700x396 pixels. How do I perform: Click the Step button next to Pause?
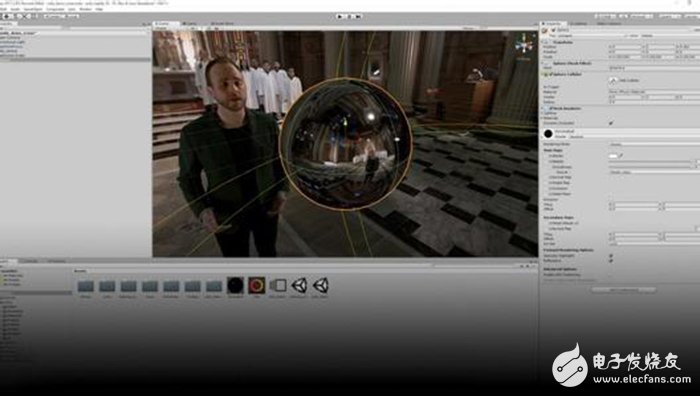click(x=358, y=17)
